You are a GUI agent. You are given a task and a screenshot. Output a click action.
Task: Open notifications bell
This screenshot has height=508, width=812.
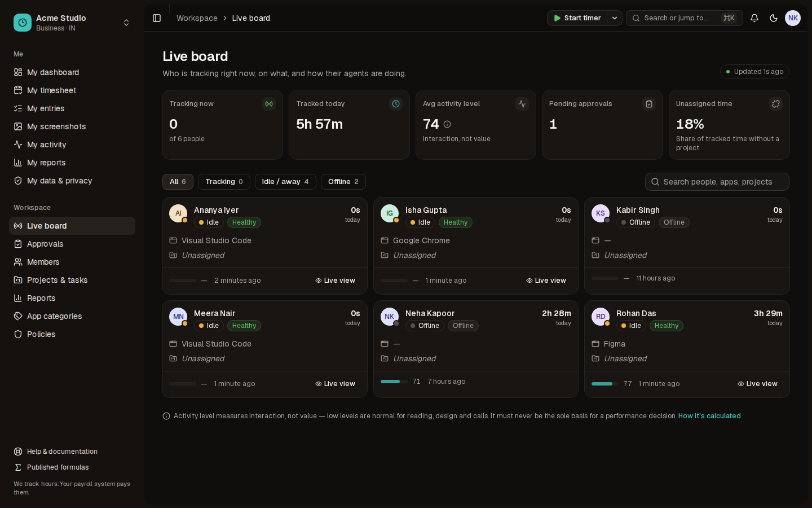click(x=754, y=18)
